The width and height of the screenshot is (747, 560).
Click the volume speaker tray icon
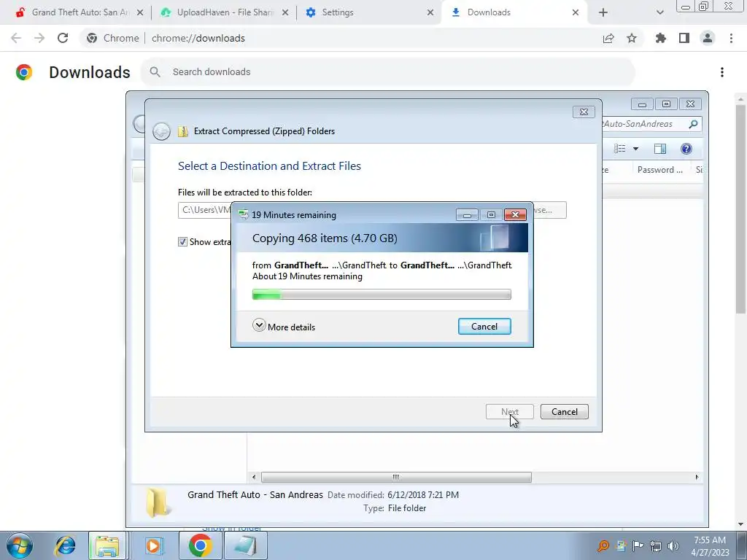[x=673, y=546]
